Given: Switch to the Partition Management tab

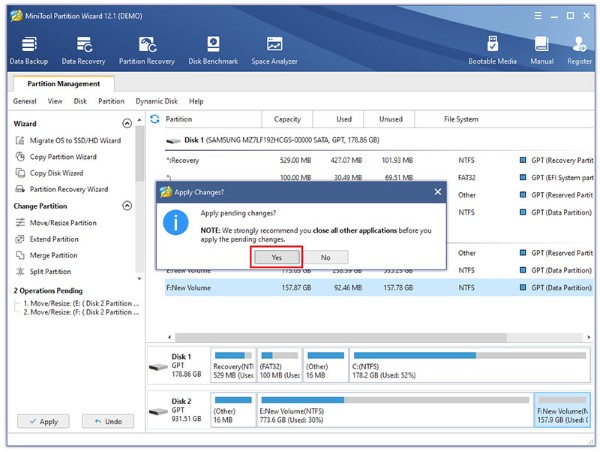Looking at the screenshot, I should coord(62,84).
